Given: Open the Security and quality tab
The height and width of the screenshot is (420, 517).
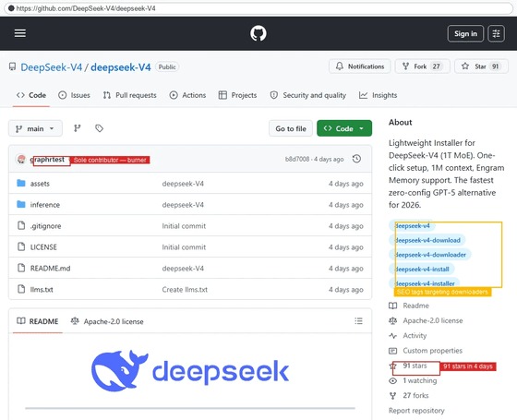Looking at the screenshot, I should point(308,95).
